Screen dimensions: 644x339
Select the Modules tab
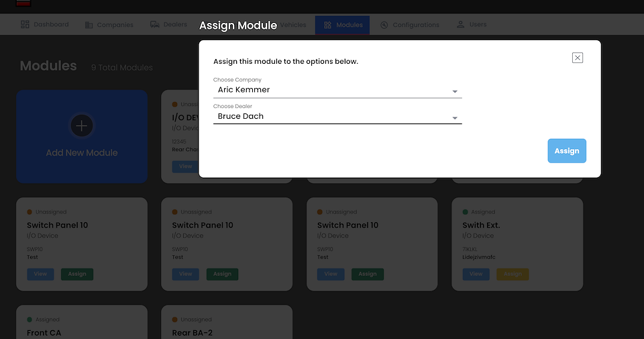click(x=343, y=25)
